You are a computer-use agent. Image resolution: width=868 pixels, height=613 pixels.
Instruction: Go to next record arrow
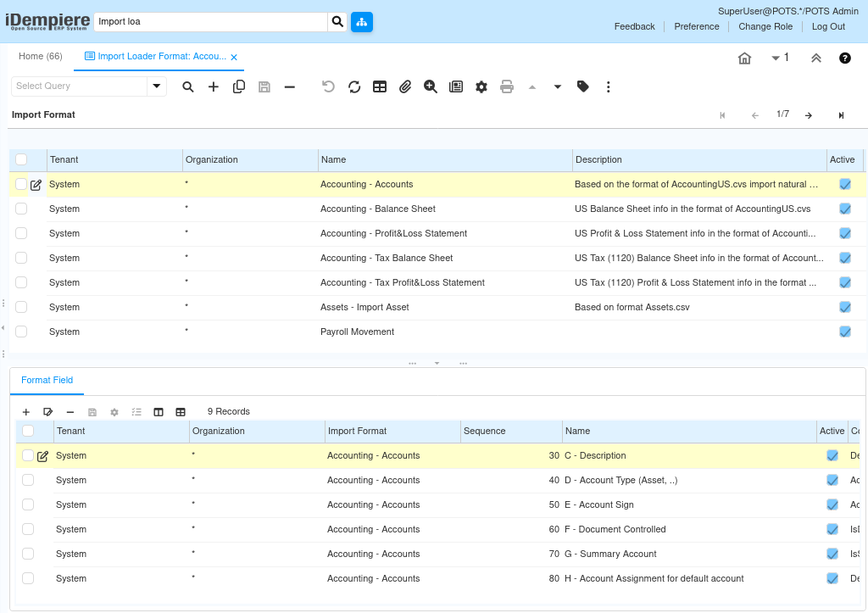click(x=809, y=115)
